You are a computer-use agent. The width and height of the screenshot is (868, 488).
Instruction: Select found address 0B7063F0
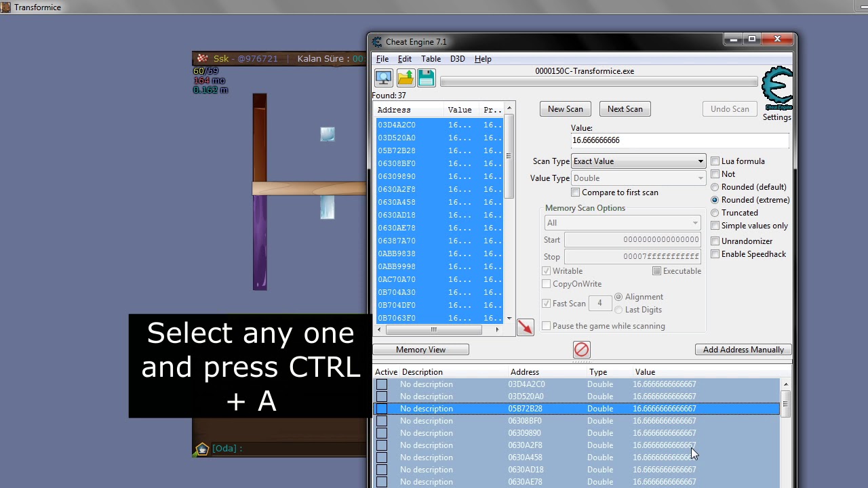pos(397,318)
